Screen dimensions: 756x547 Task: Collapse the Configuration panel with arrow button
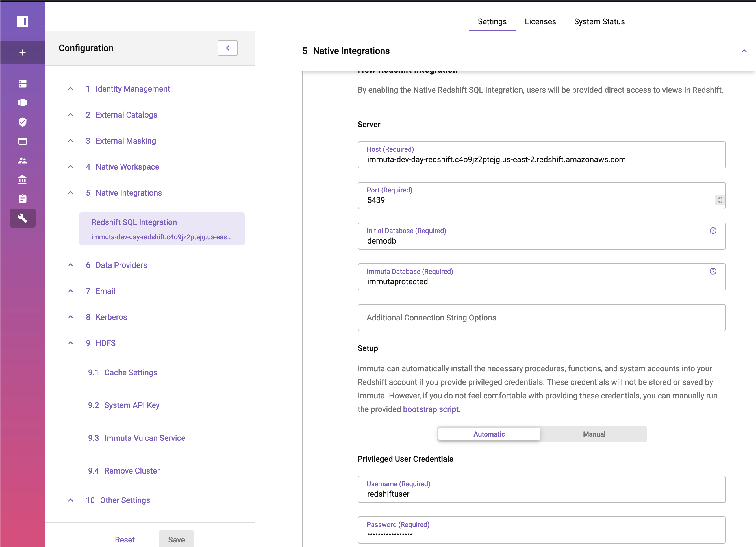pyautogui.click(x=228, y=48)
